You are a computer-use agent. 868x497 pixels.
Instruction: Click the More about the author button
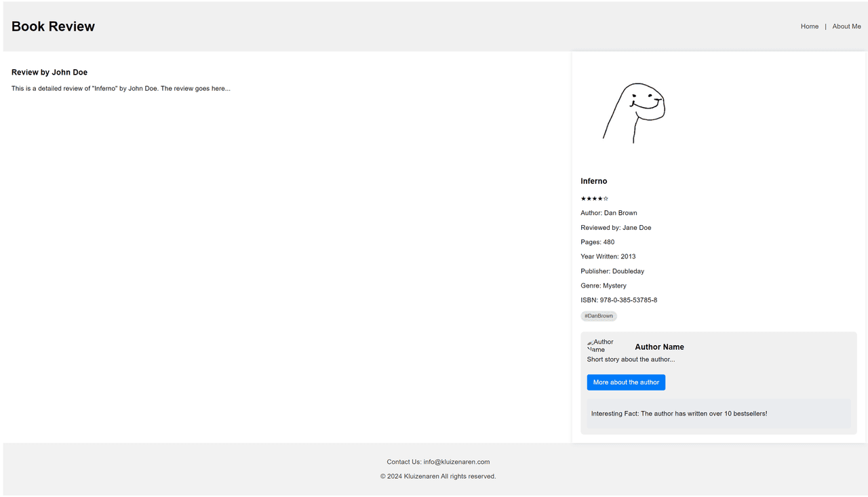point(626,382)
